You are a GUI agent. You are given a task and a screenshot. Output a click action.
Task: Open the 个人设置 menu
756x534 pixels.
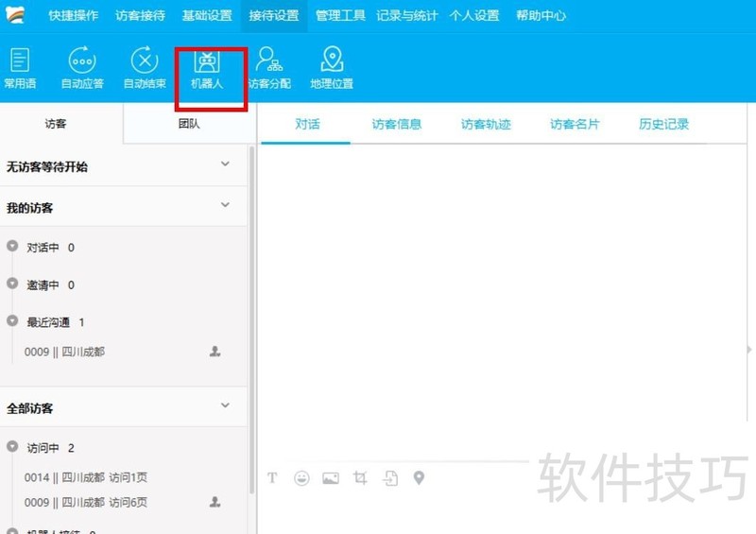pyautogui.click(x=474, y=15)
